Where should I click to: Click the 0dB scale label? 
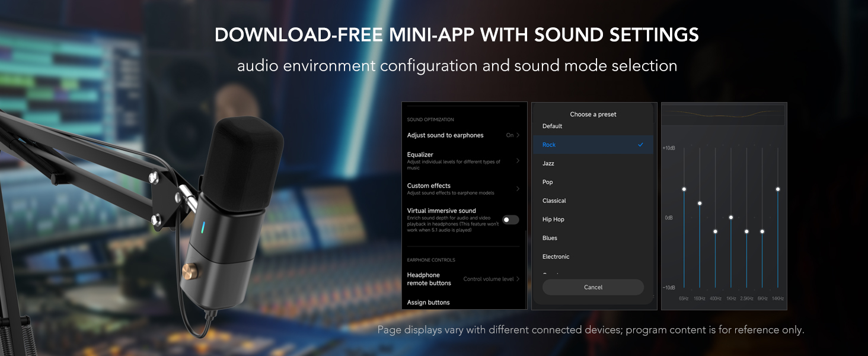[669, 218]
